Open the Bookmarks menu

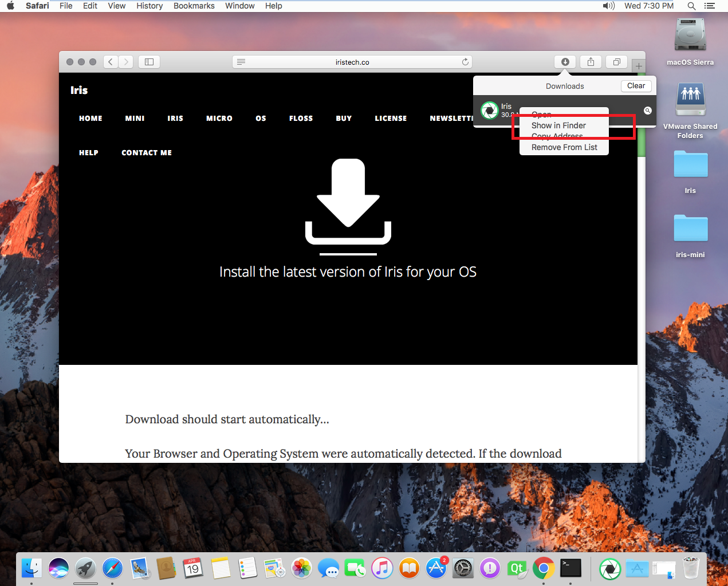pos(194,6)
